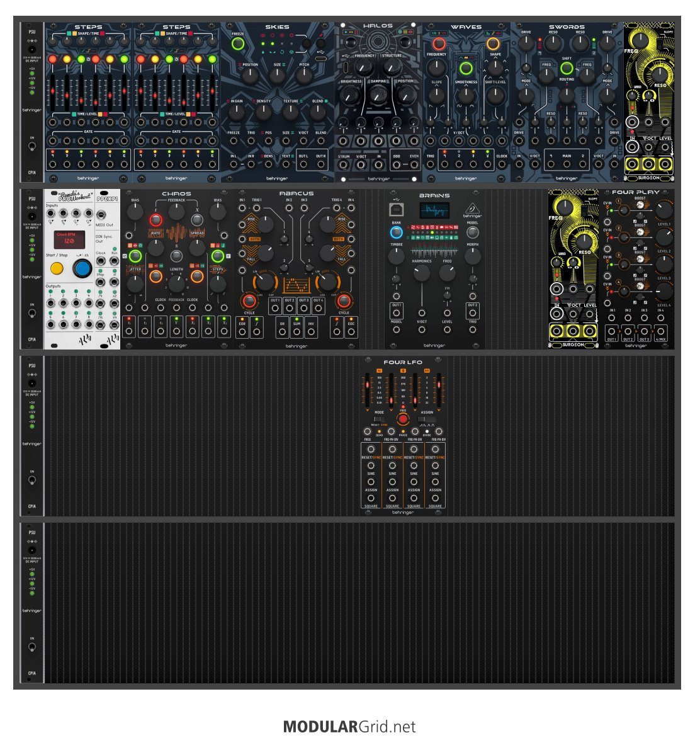Click the DAMPING knob on Halos
The height and width of the screenshot is (740, 700).
(x=378, y=96)
